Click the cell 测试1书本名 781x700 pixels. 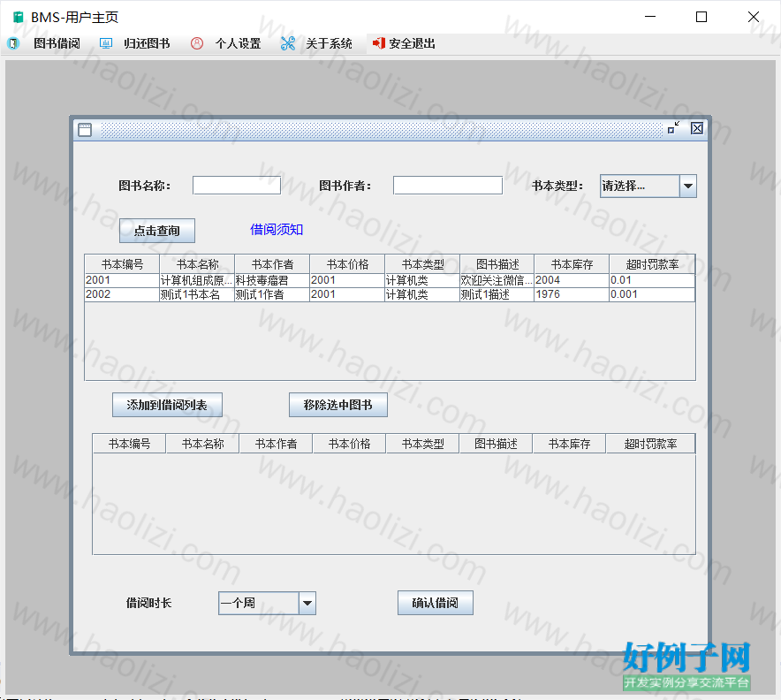pos(197,294)
